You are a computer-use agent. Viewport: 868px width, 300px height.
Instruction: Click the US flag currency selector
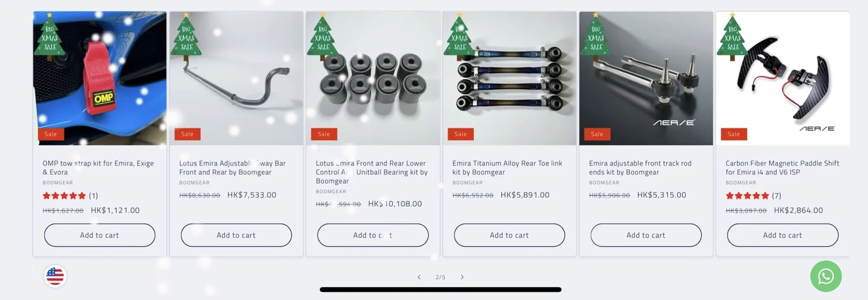(55, 276)
